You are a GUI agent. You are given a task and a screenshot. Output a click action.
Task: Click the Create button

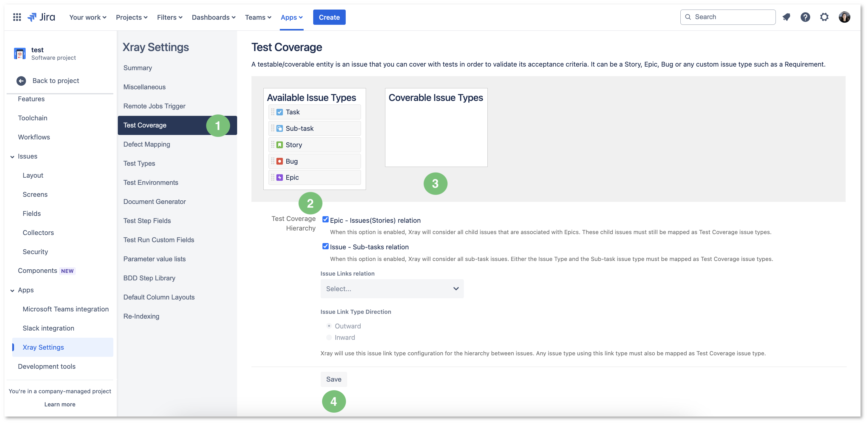329,17
